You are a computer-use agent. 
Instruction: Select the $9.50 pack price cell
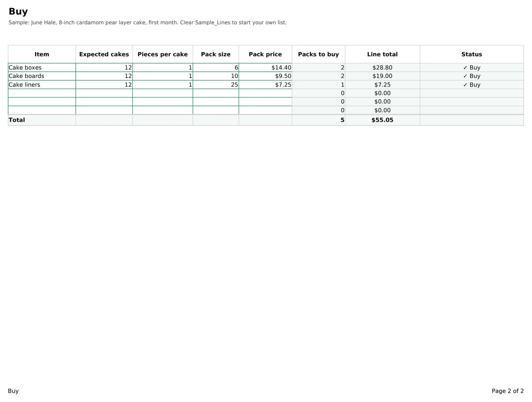point(265,76)
